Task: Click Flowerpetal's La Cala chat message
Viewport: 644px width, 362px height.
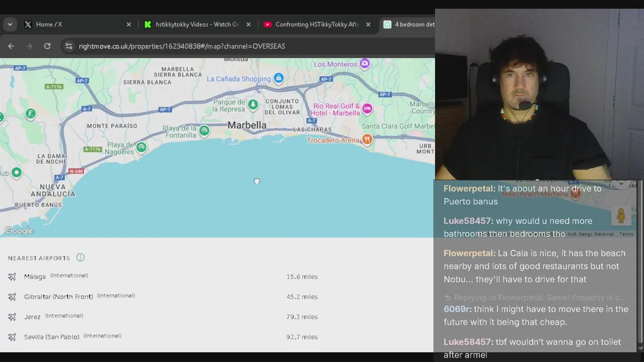Action: point(534,266)
